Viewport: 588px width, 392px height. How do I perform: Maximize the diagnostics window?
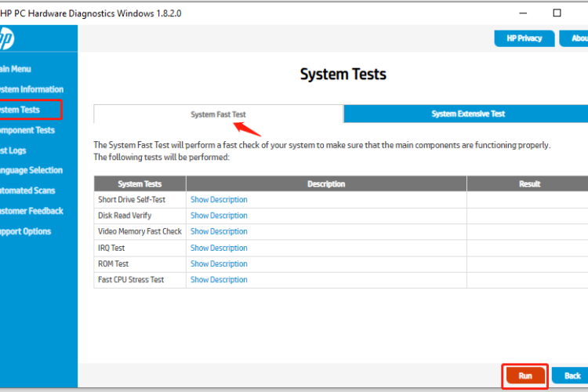pos(557,13)
